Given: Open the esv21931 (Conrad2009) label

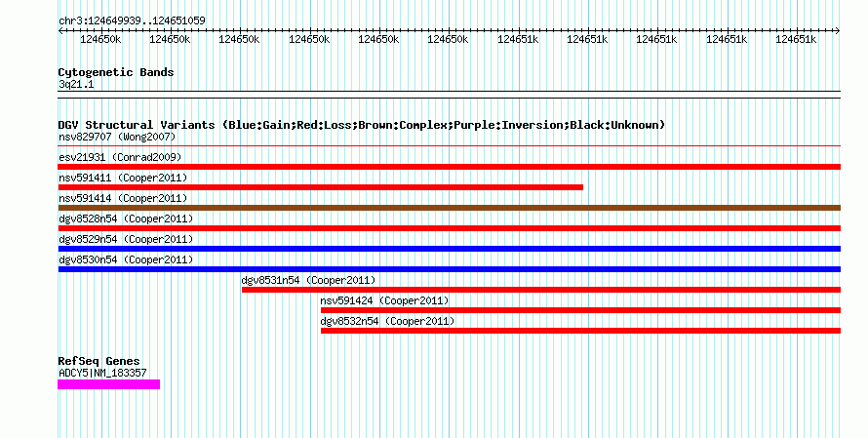Looking at the screenshot, I should point(120,157).
